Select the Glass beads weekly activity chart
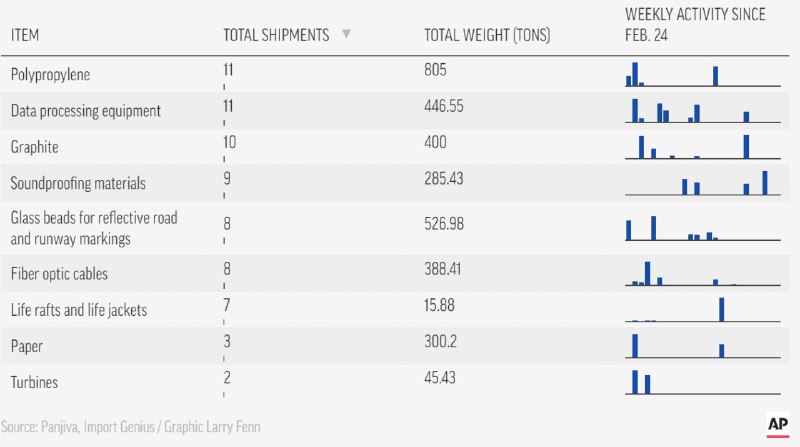 [698, 228]
